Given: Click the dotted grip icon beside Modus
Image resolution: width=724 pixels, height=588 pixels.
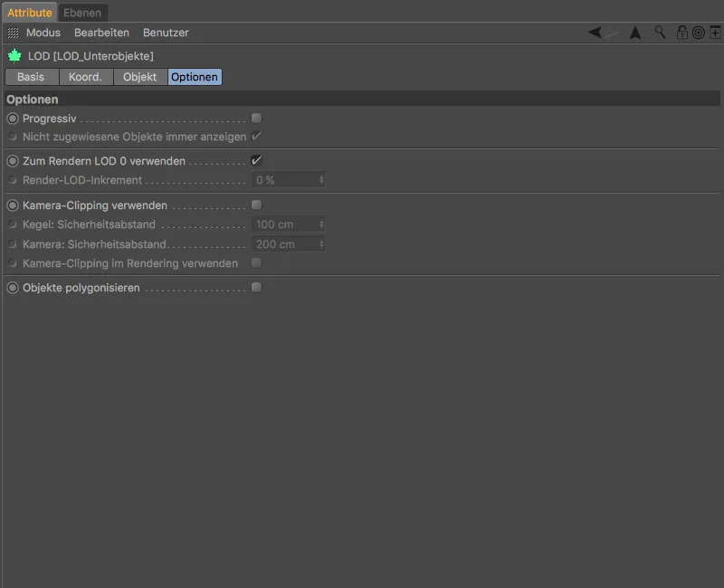Looking at the screenshot, I should (13, 33).
